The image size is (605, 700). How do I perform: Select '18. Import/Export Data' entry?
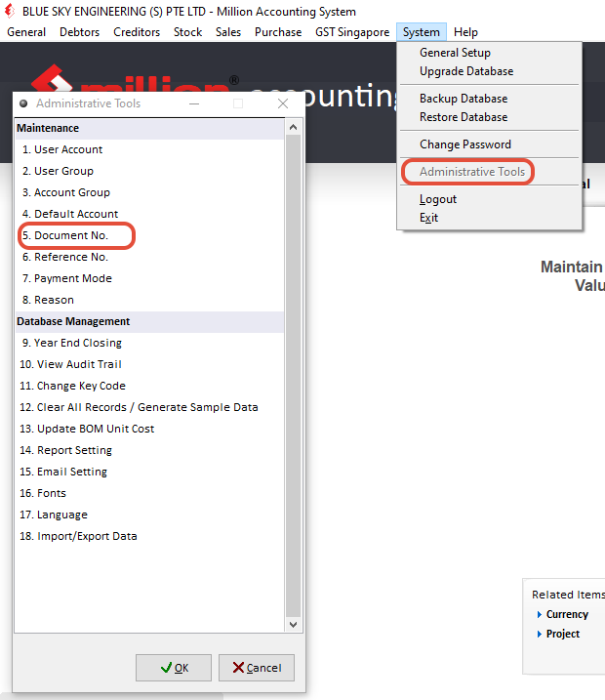(x=150, y=536)
